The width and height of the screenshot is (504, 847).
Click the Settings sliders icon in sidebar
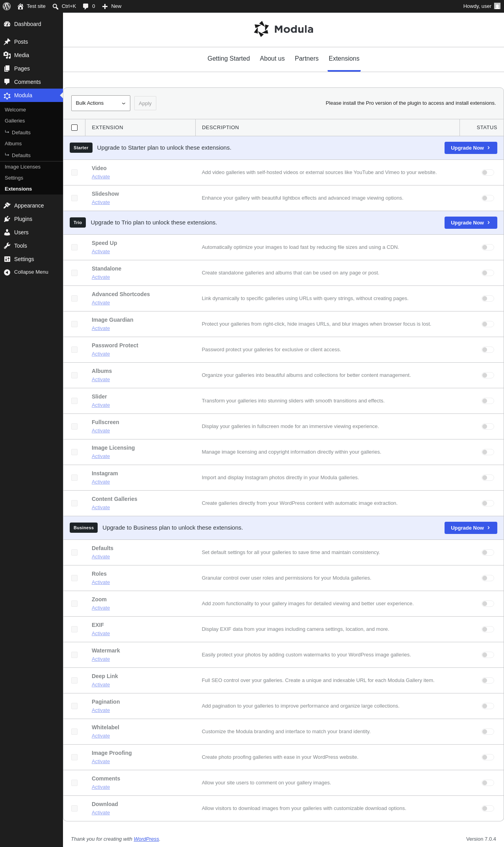click(x=7, y=259)
